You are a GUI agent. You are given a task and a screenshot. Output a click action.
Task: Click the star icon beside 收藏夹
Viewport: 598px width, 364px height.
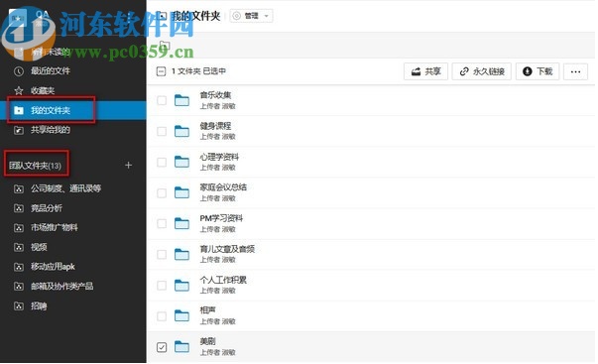tap(19, 91)
